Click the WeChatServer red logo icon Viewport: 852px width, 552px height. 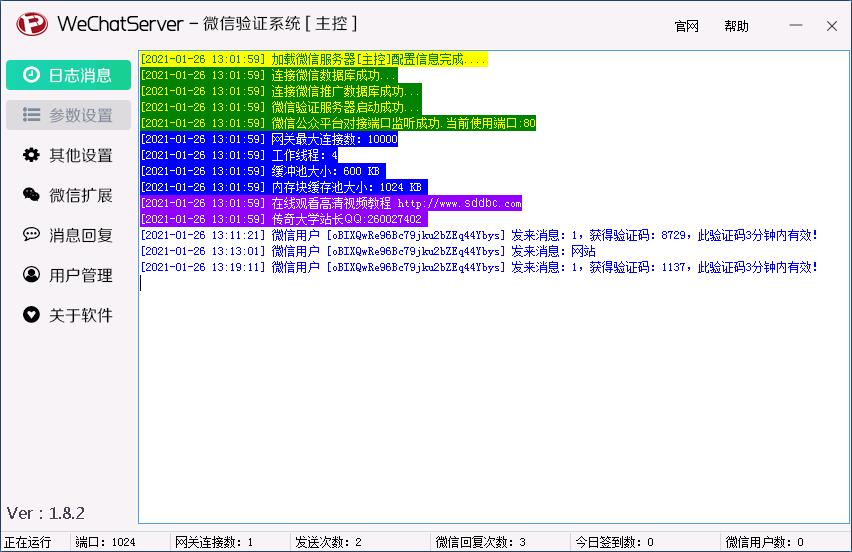click(x=32, y=24)
